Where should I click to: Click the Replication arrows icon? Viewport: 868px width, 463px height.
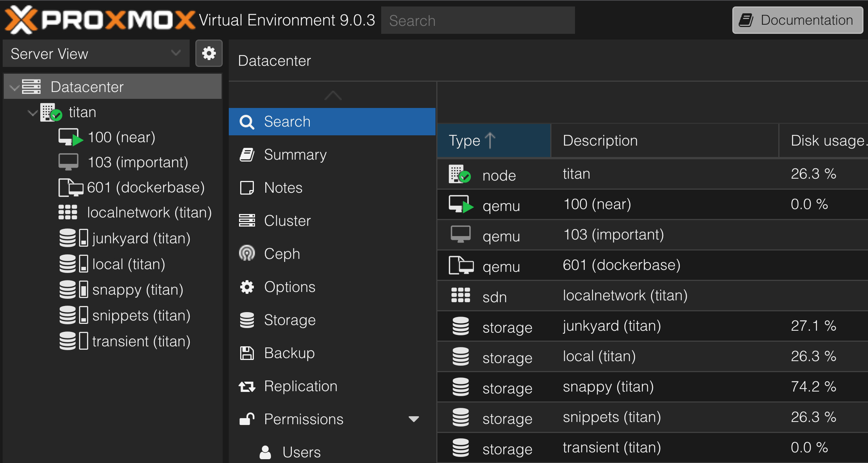[x=247, y=387]
